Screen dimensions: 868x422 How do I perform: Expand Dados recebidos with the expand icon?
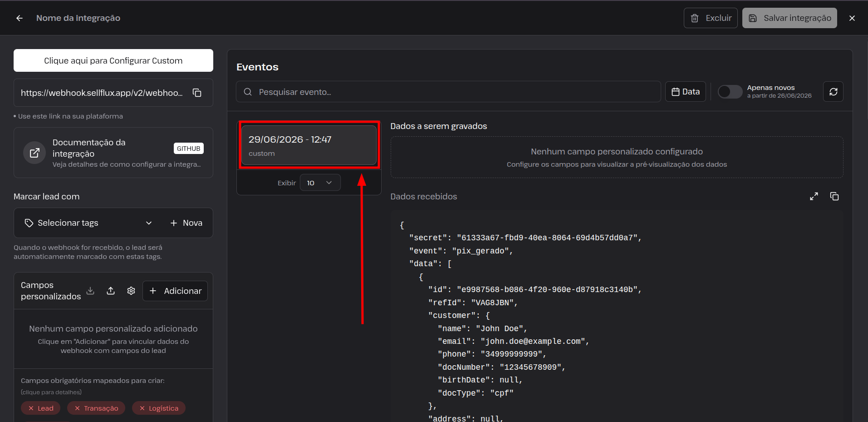pos(814,196)
